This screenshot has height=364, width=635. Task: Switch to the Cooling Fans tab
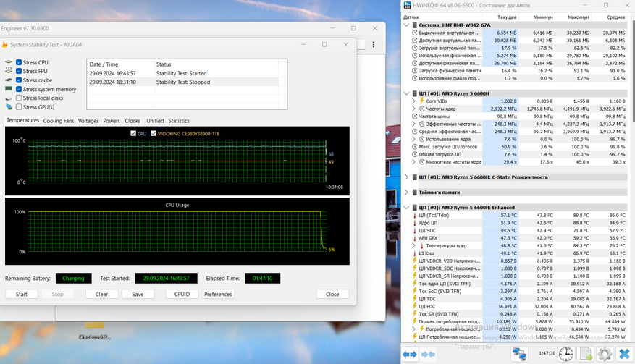pos(59,121)
